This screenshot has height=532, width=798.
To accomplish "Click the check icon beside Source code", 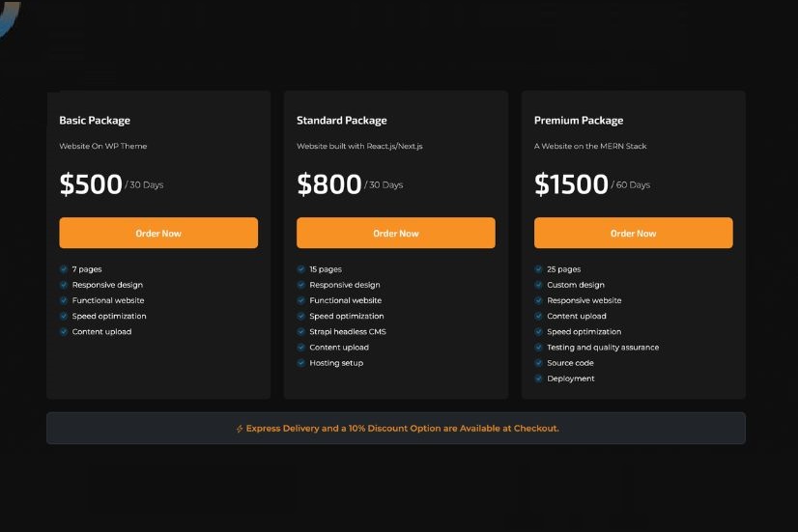I will pos(539,363).
